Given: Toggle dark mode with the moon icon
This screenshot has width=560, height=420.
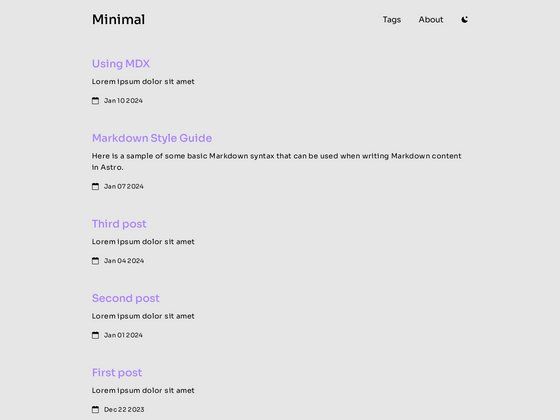Looking at the screenshot, I should click(464, 20).
